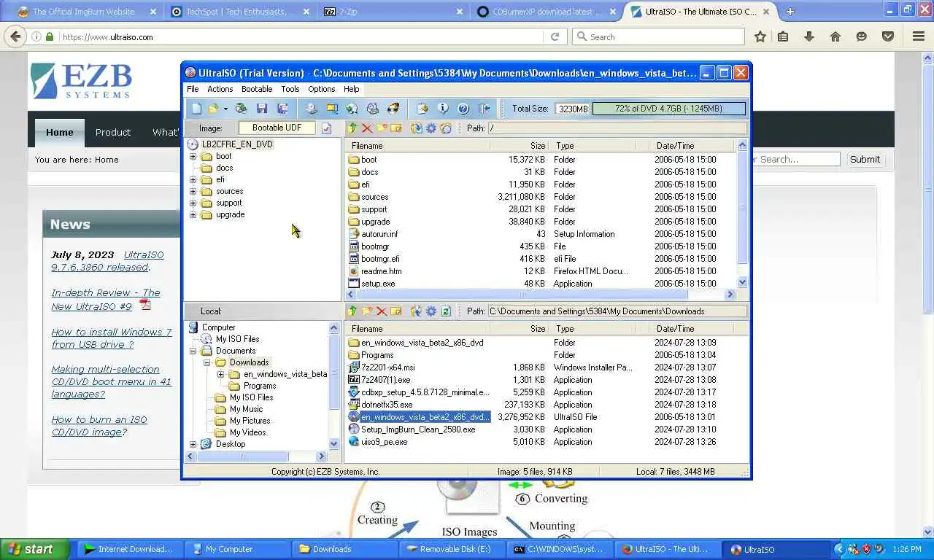
Task: Open the Options menu
Action: (322, 89)
